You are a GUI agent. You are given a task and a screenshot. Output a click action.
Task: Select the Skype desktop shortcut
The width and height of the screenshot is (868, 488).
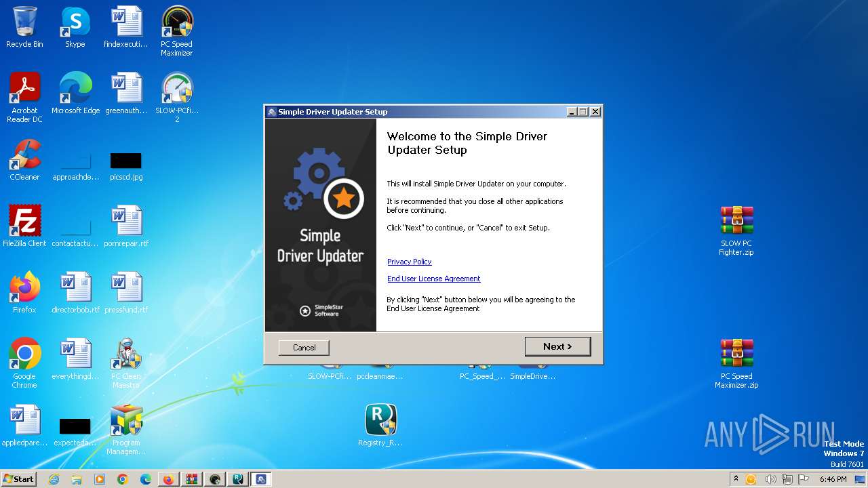tap(75, 27)
